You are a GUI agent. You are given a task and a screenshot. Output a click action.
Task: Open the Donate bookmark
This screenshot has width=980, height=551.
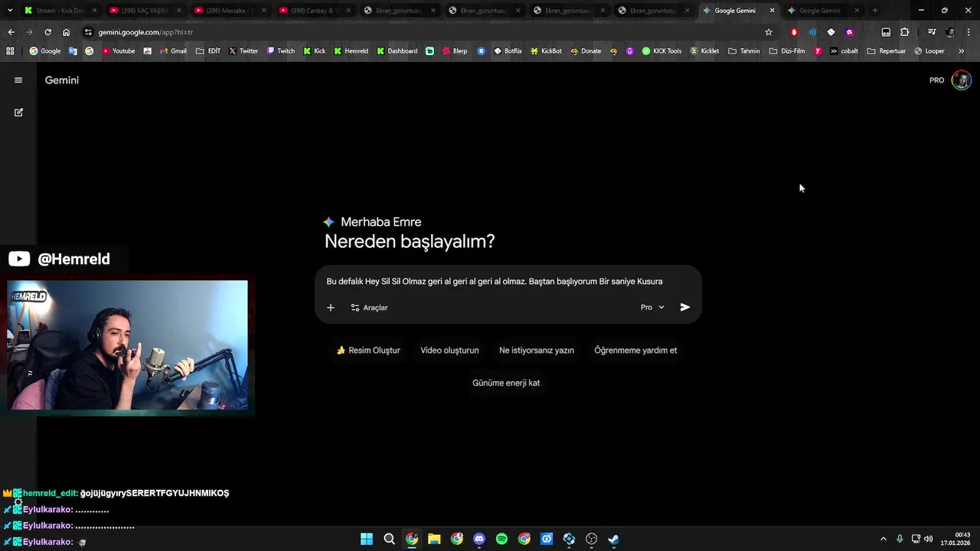click(586, 51)
